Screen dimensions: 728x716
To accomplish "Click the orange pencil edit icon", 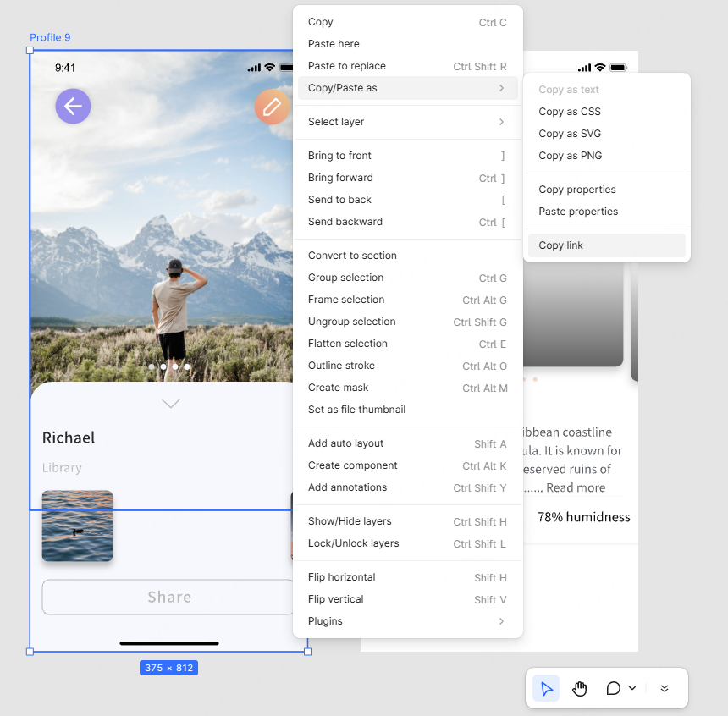I will (x=272, y=107).
